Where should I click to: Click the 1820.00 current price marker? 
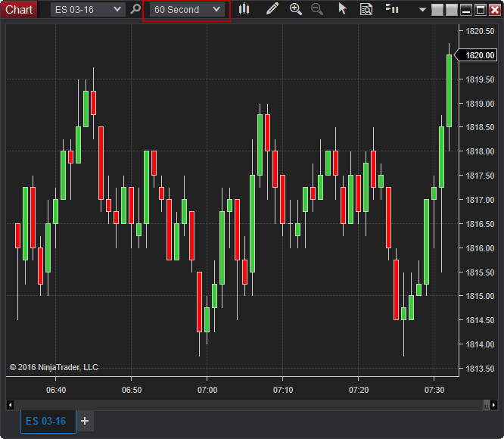[x=477, y=55]
